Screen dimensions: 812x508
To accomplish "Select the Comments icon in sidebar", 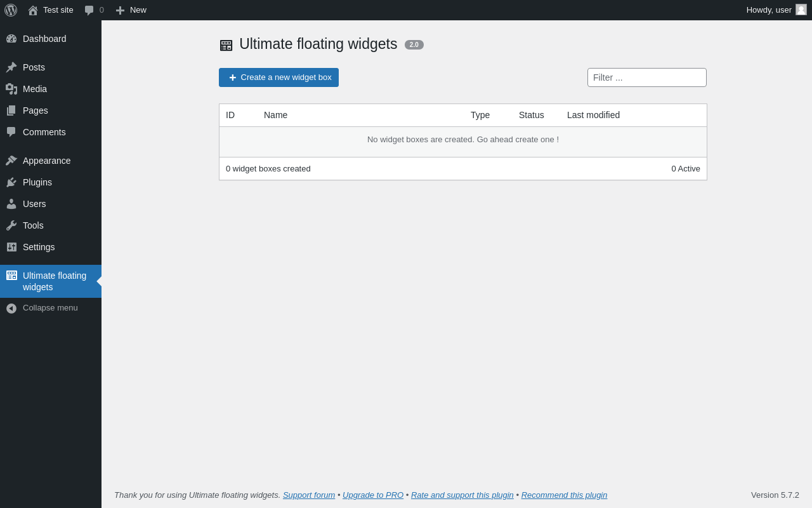I will tap(11, 132).
